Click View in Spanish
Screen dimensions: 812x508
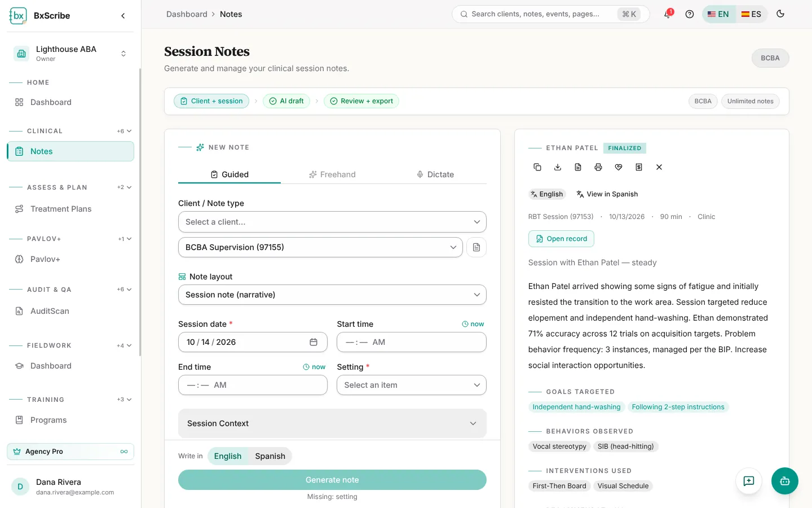point(607,194)
